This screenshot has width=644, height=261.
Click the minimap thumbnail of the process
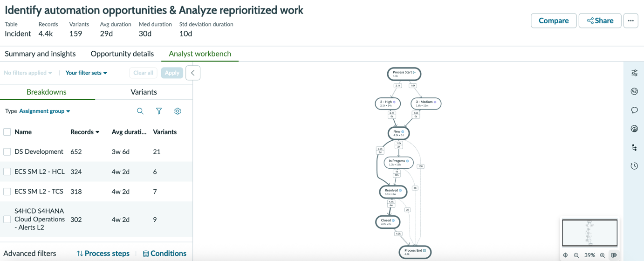tap(589, 233)
